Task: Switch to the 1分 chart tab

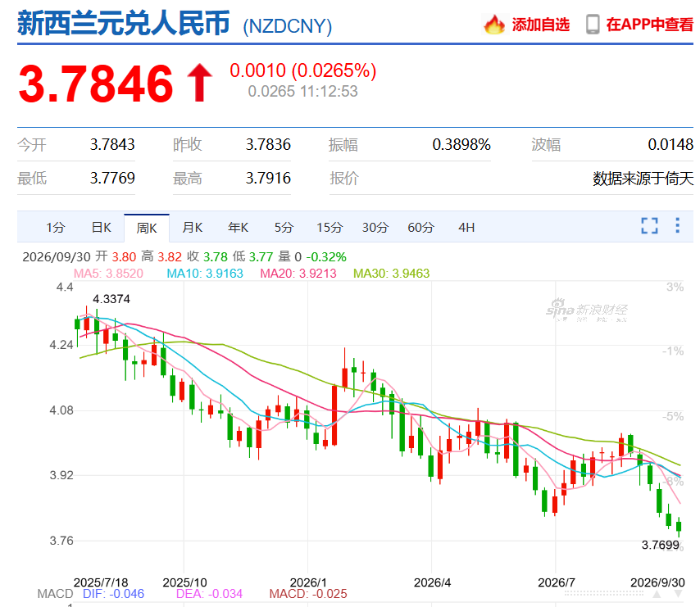Action: click(56, 228)
